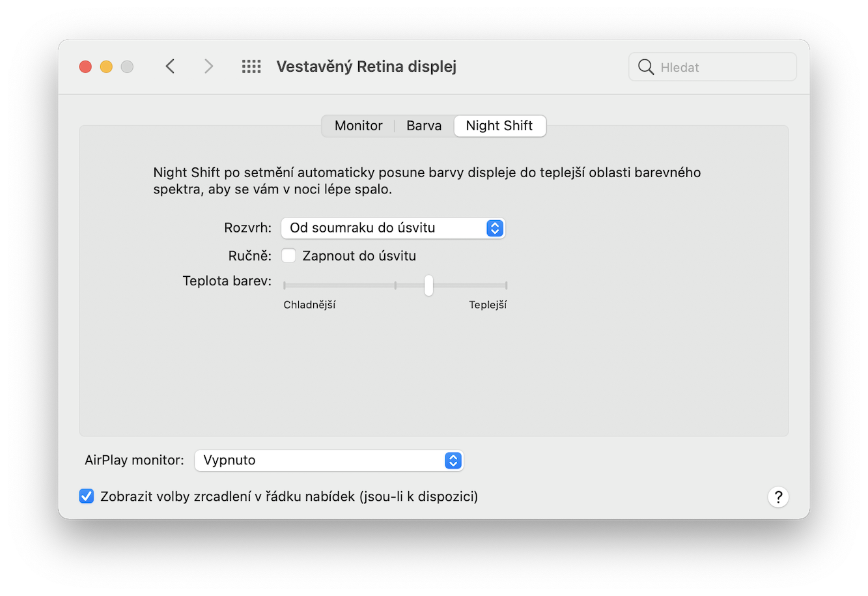868x596 pixels.
Task: Open the Rozvrh schedule dropdown
Action: pos(393,228)
